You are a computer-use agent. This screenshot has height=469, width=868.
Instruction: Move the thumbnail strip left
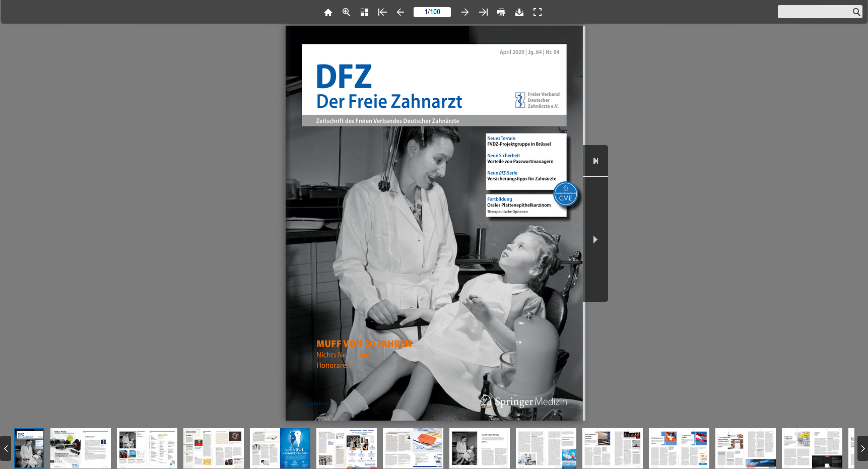(6, 448)
